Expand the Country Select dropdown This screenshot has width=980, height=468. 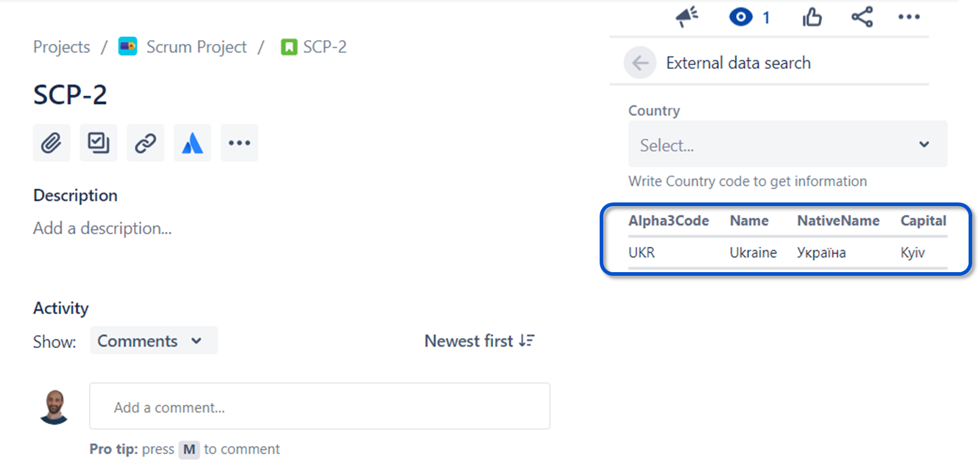[x=788, y=144]
